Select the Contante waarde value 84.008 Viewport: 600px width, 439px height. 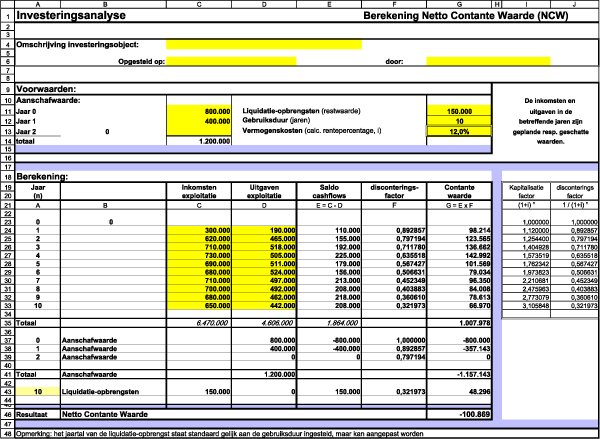478,289
